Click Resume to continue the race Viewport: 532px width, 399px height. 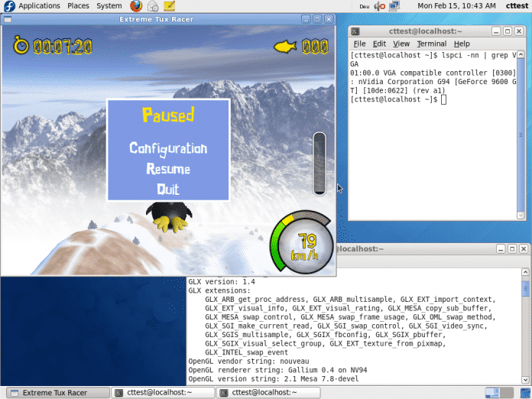click(x=168, y=169)
